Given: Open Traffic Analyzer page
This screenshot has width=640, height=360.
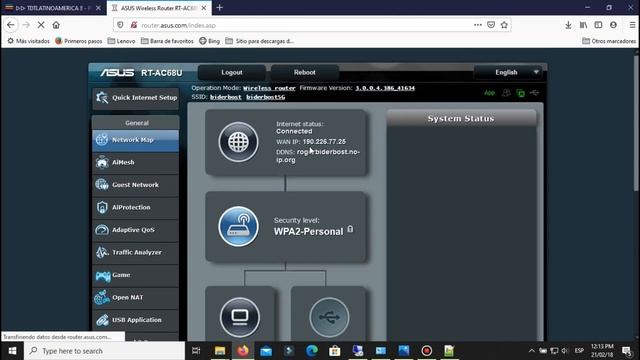Looking at the screenshot, I should (x=136, y=252).
